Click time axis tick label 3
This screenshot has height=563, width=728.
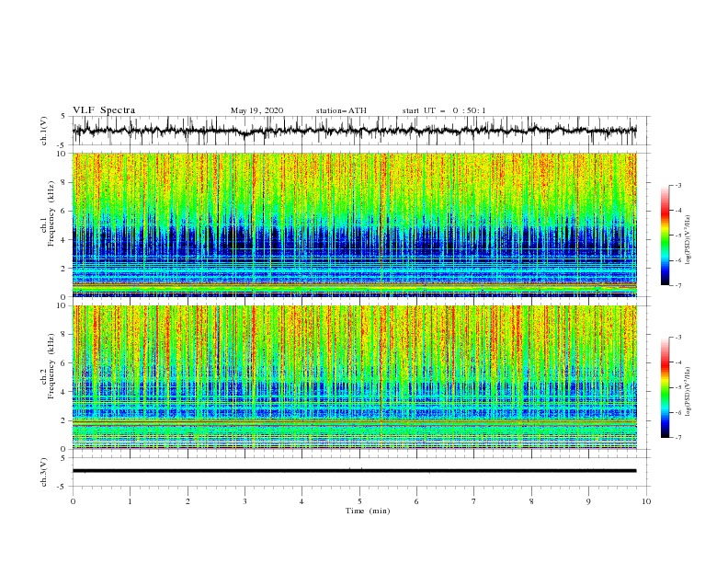tap(245, 501)
